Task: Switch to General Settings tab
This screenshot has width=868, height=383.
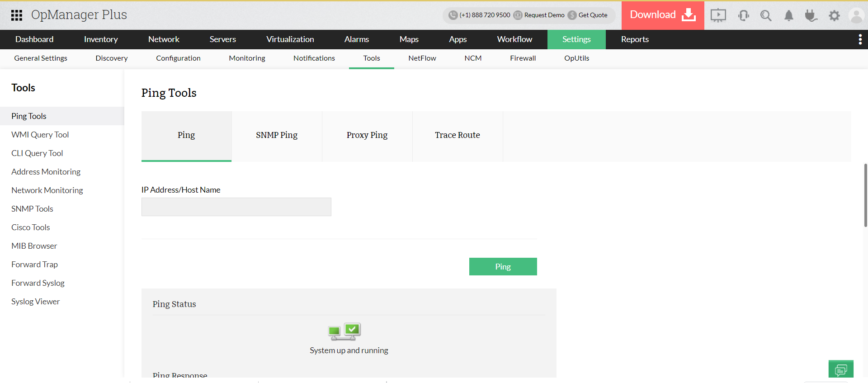Action: (x=41, y=58)
